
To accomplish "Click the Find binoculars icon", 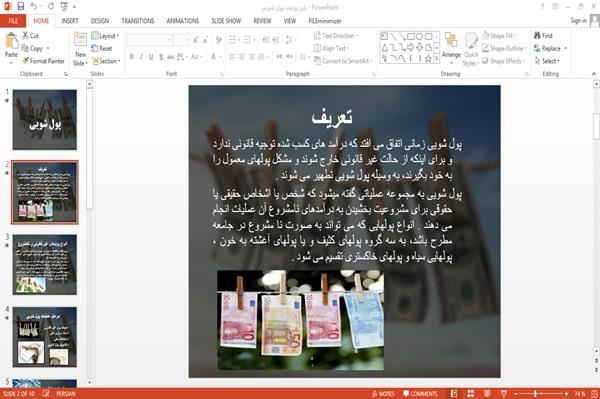I will pos(538,36).
